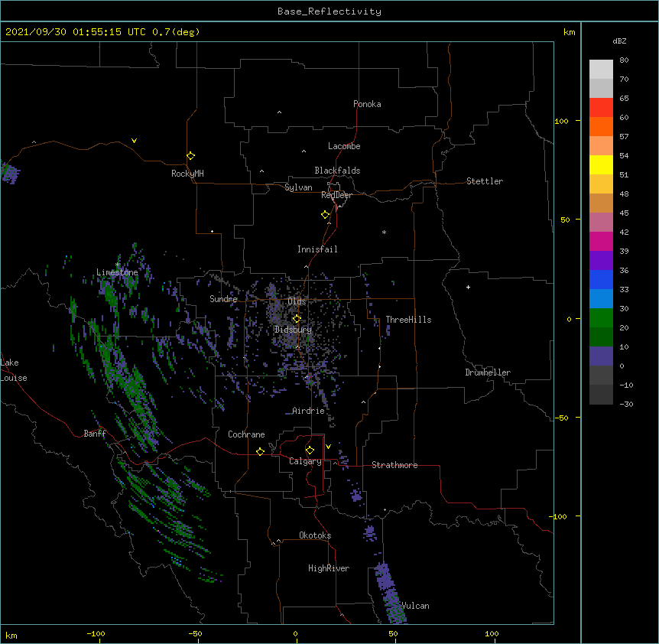
Task: Click the 80 value on the dBZ legend
Action: click(624, 60)
